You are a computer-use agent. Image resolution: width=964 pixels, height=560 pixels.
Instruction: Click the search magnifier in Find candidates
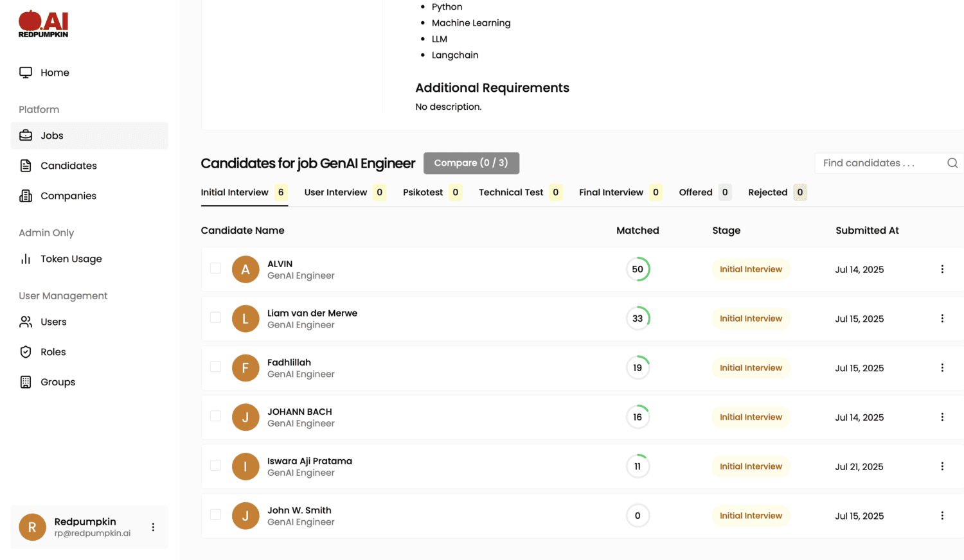952,163
